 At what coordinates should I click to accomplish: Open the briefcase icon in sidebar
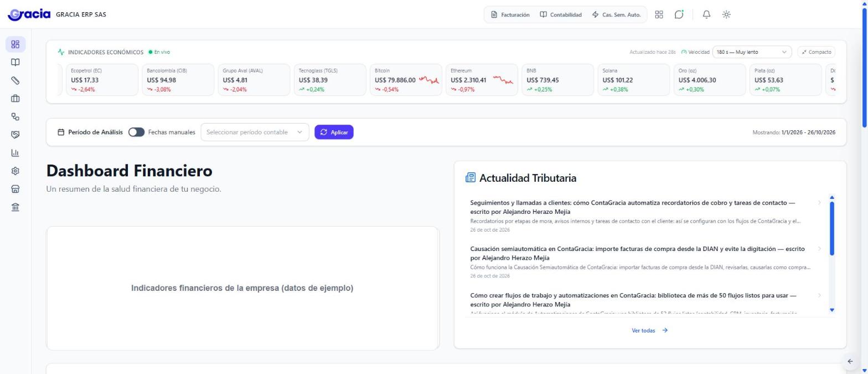pos(15,99)
